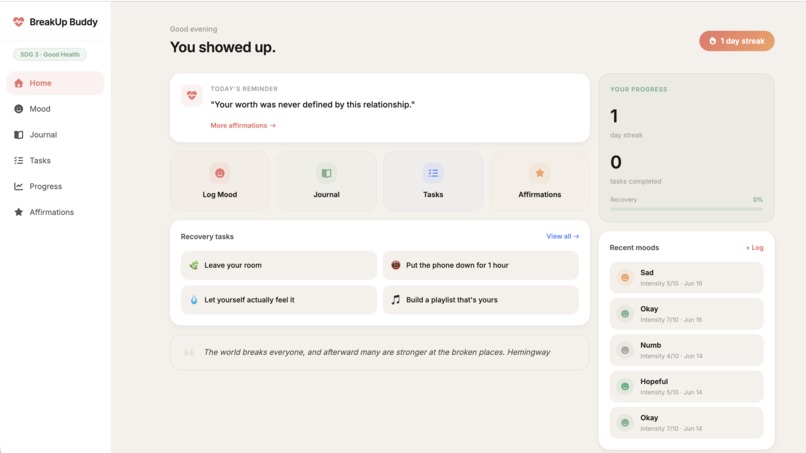The image size is (806, 453).
Task: Click the Sad mood face icon
Action: coord(625,278)
